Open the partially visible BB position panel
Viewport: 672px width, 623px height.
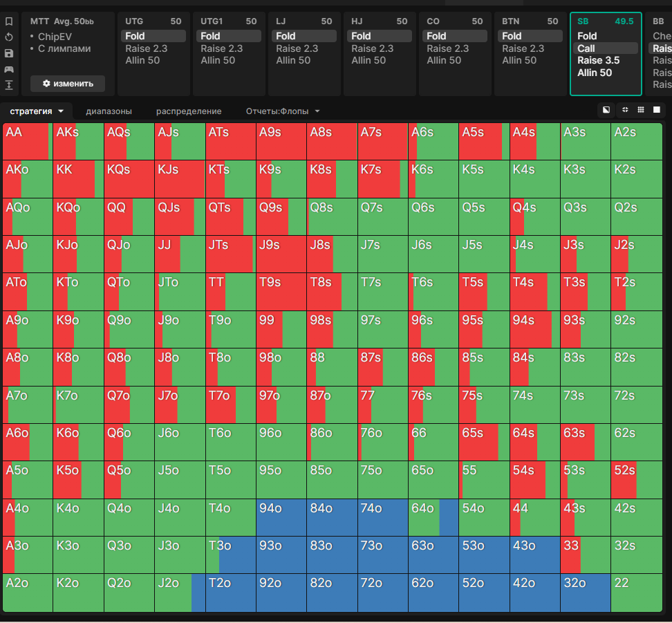[x=659, y=54]
